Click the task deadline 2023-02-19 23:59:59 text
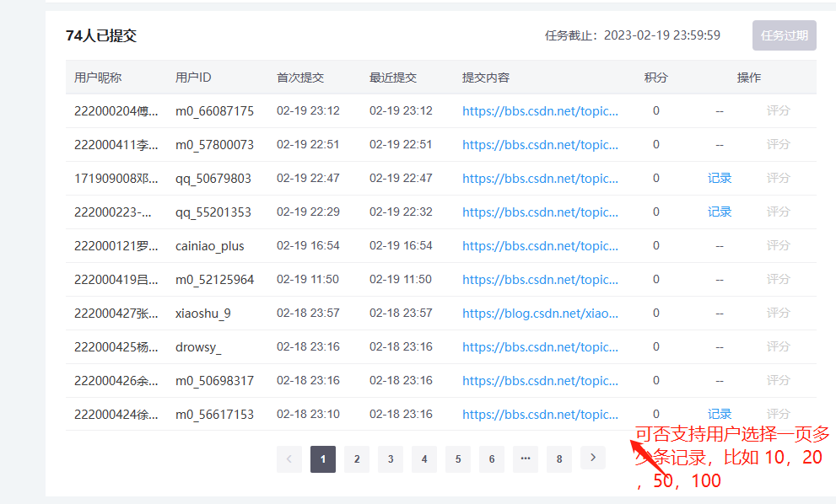 (x=662, y=35)
